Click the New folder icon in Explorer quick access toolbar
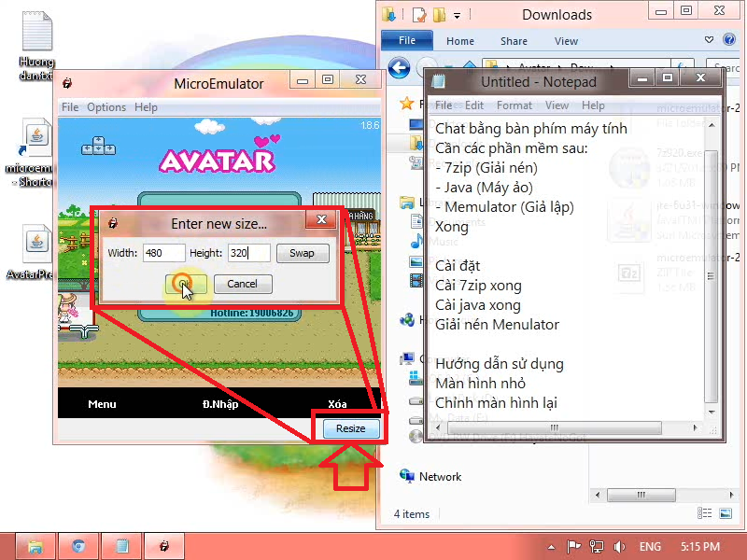747x560 pixels. tap(439, 15)
